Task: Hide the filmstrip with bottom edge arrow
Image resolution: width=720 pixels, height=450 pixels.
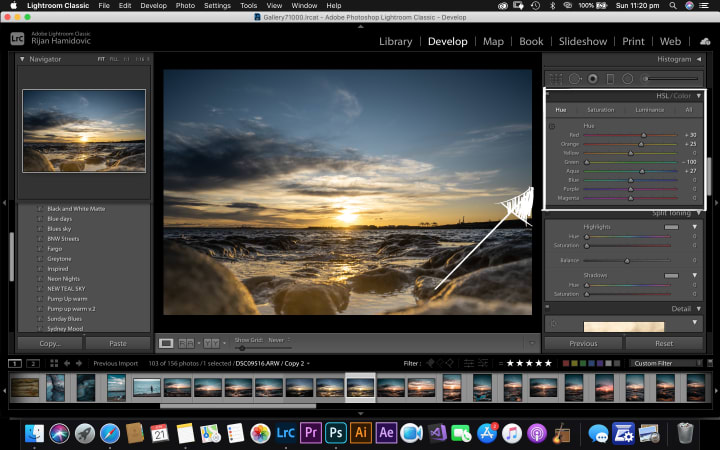Action: (x=360, y=414)
